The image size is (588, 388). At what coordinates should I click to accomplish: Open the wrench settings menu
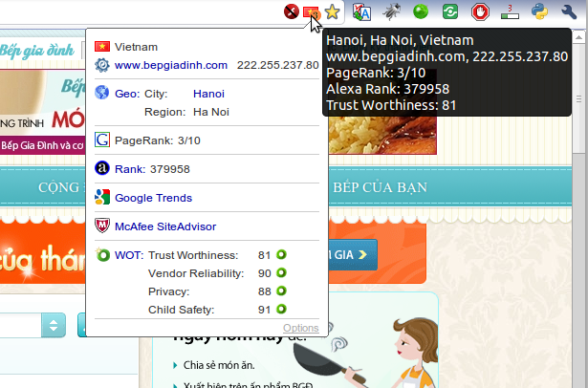(x=569, y=12)
